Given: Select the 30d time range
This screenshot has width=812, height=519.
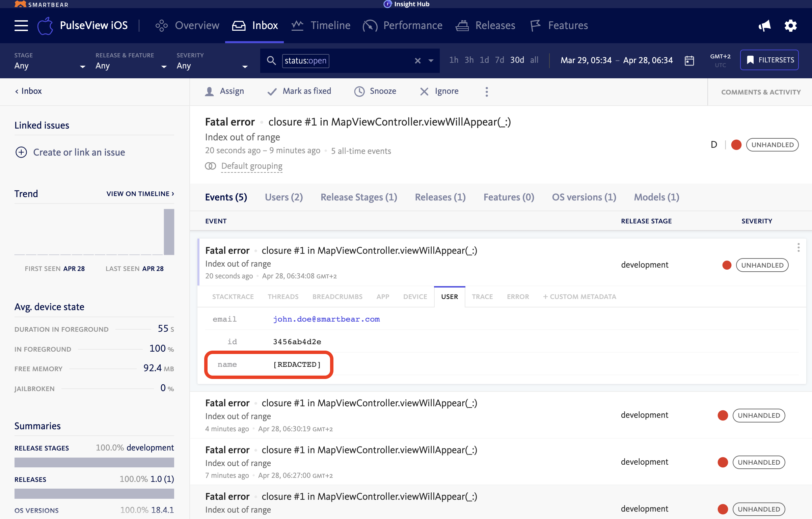Looking at the screenshot, I should [x=517, y=60].
